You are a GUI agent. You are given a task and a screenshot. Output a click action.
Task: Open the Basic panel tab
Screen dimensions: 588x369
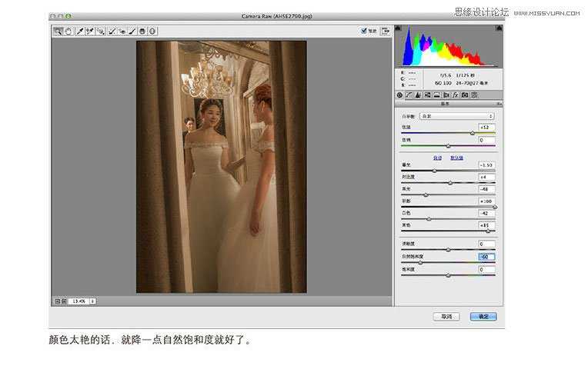point(399,95)
